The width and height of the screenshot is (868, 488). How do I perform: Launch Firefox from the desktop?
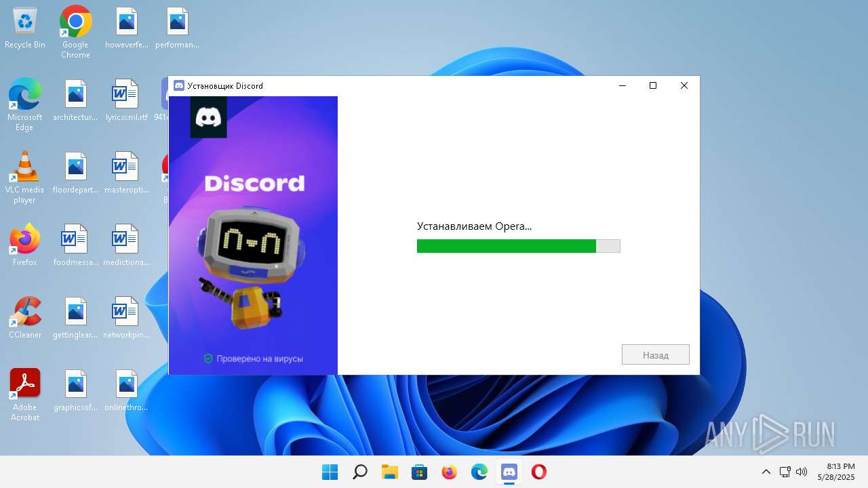[x=25, y=245]
